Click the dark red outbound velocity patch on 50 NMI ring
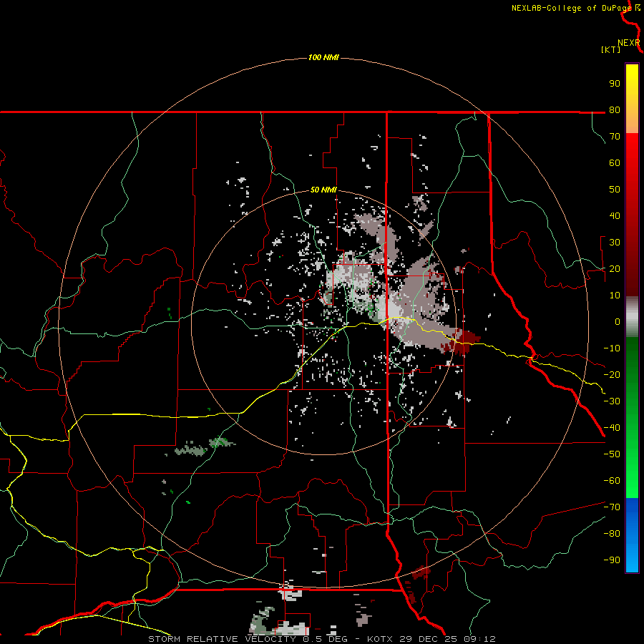The image size is (644, 644). pyautogui.click(x=462, y=343)
